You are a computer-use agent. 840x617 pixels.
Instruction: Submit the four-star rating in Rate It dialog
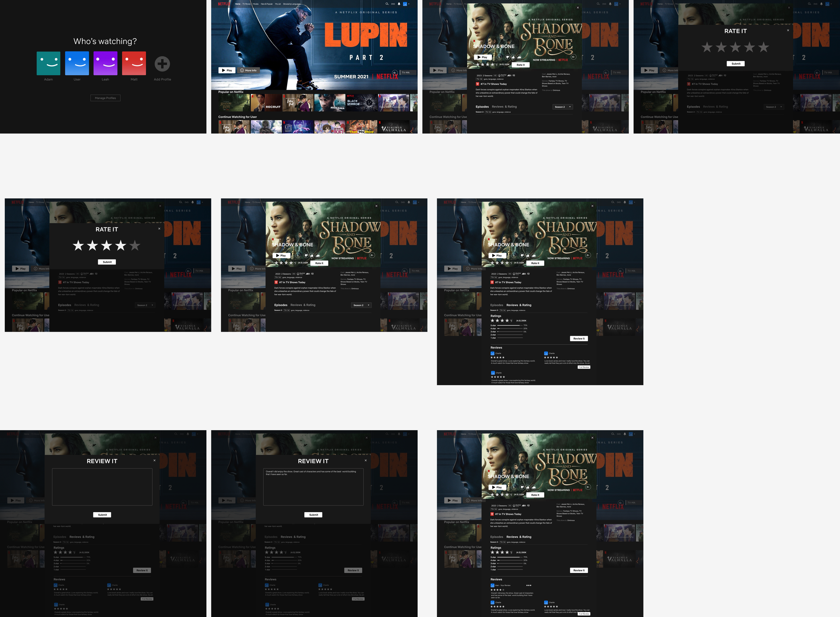(x=107, y=262)
